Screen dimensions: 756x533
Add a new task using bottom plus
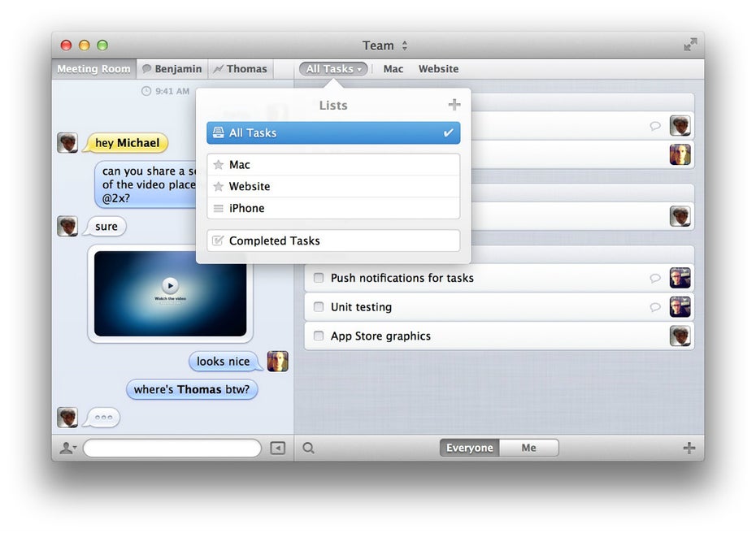[x=689, y=448]
